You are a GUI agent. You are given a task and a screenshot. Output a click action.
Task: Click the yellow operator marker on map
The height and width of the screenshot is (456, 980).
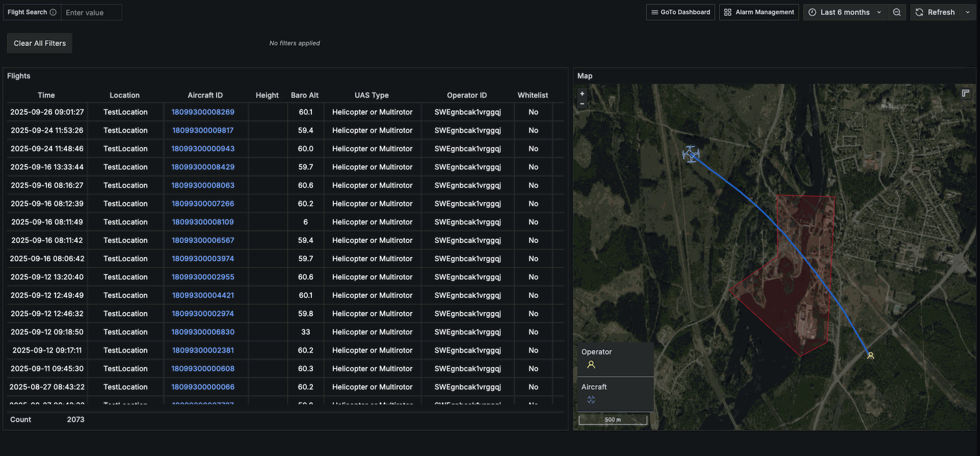(870, 356)
